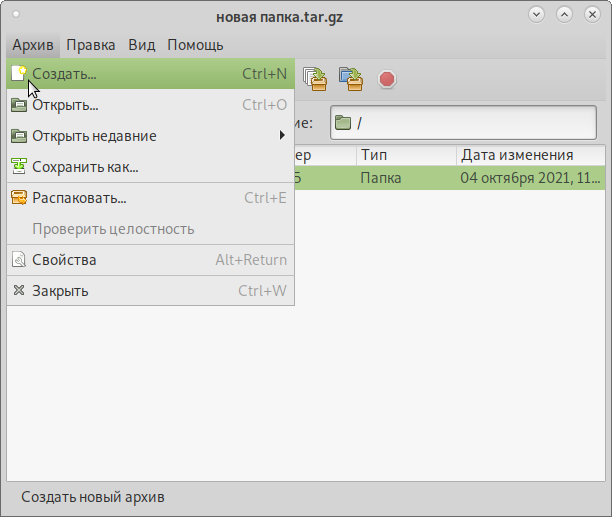Open the Архив menu
Screen dimensions: 612x517
click(x=33, y=45)
